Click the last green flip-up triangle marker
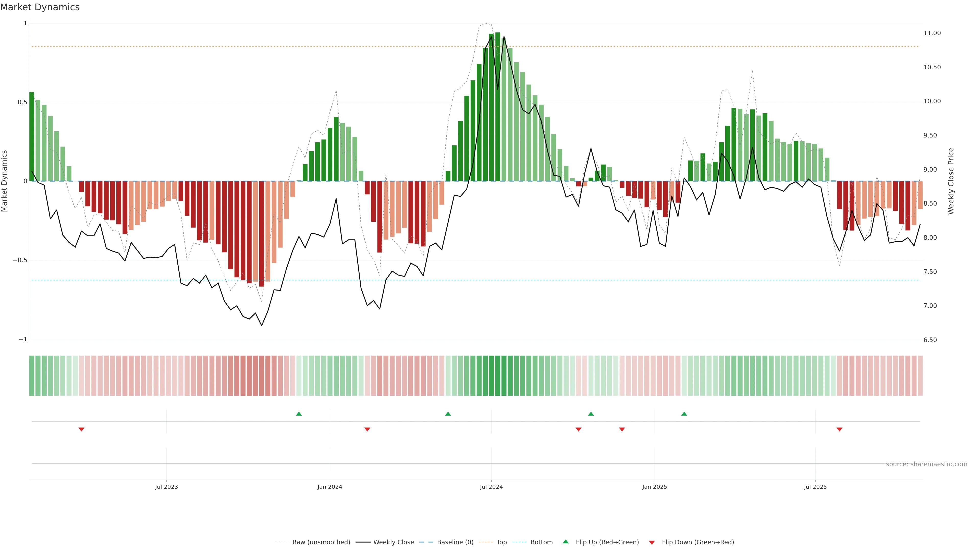This screenshot has width=980, height=551. pyautogui.click(x=684, y=414)
